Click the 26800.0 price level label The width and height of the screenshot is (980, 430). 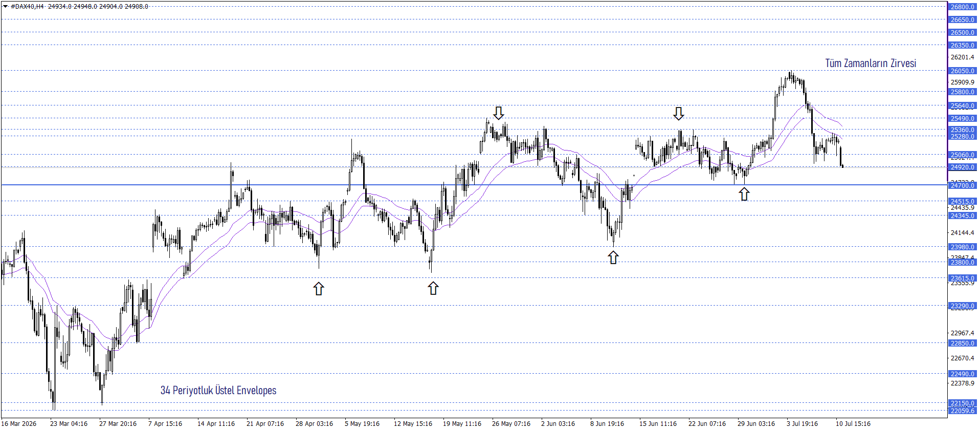click(x=963, y=7)
